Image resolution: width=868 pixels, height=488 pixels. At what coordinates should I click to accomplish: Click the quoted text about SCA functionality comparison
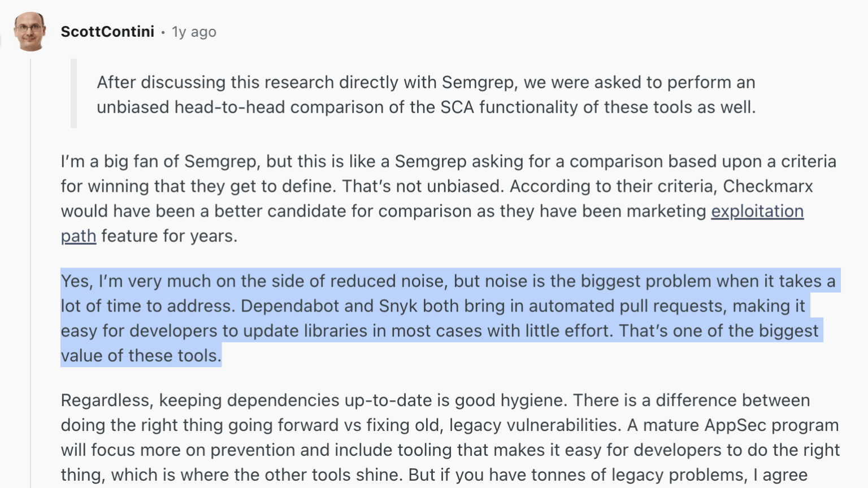pos(424,94)
